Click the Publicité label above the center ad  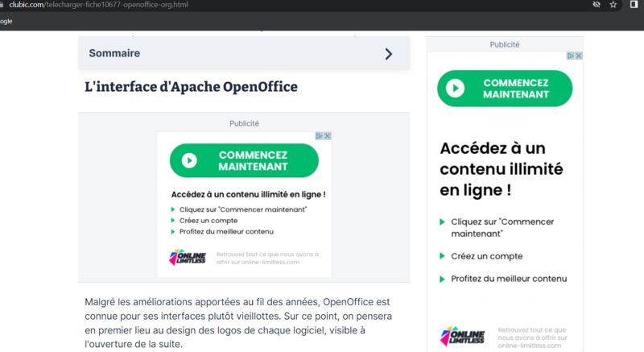click(x=244, y=123)
